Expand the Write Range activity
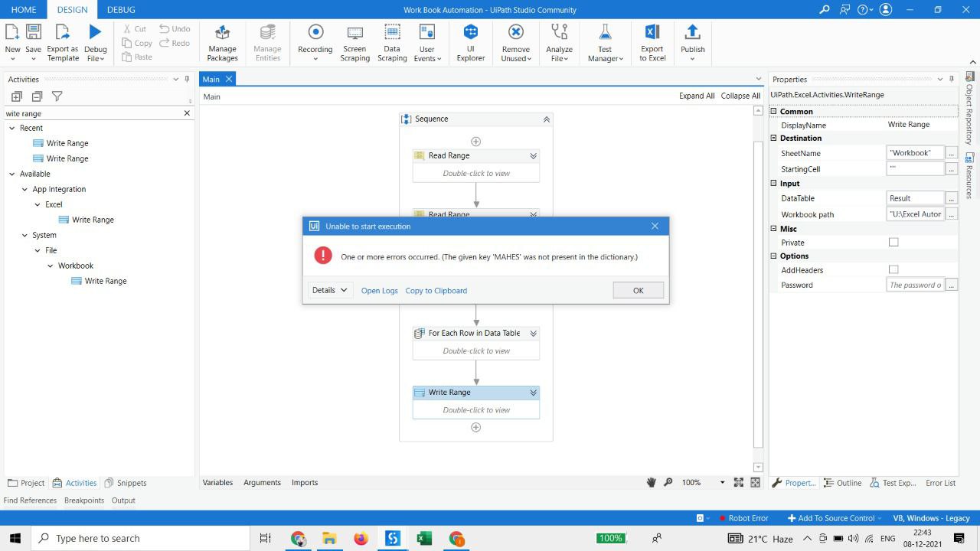This screenshot has width=980, height=551. [x=534, y=393]
